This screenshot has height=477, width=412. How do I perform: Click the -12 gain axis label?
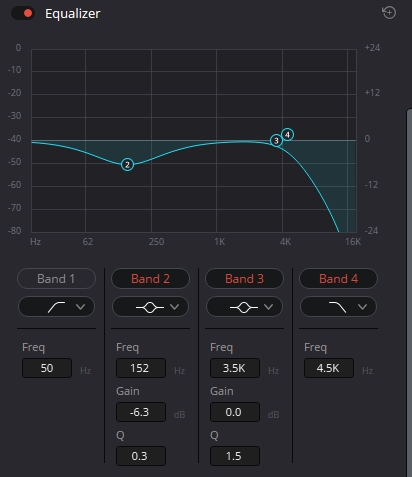click(x=371, y=185)
